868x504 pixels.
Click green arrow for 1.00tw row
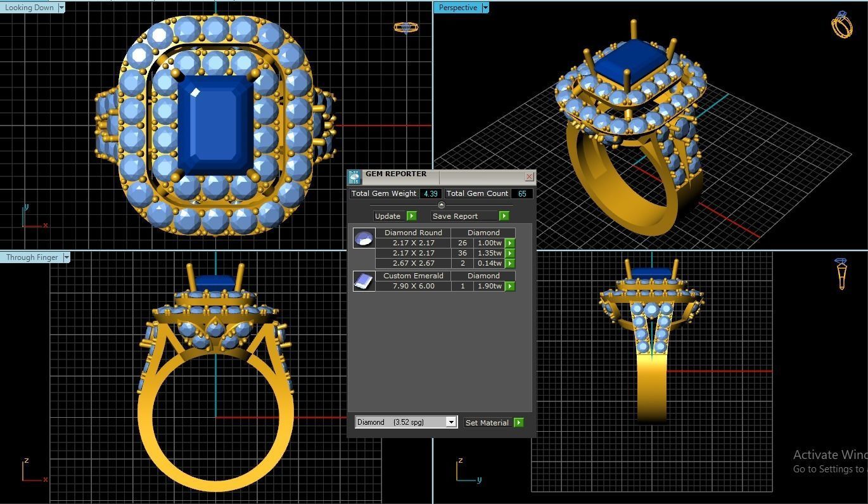509,243
